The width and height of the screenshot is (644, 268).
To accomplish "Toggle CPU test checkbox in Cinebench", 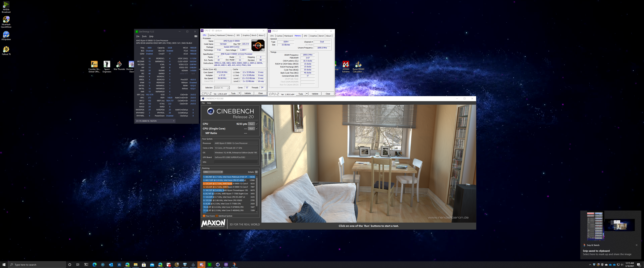I will coord(257,124).
